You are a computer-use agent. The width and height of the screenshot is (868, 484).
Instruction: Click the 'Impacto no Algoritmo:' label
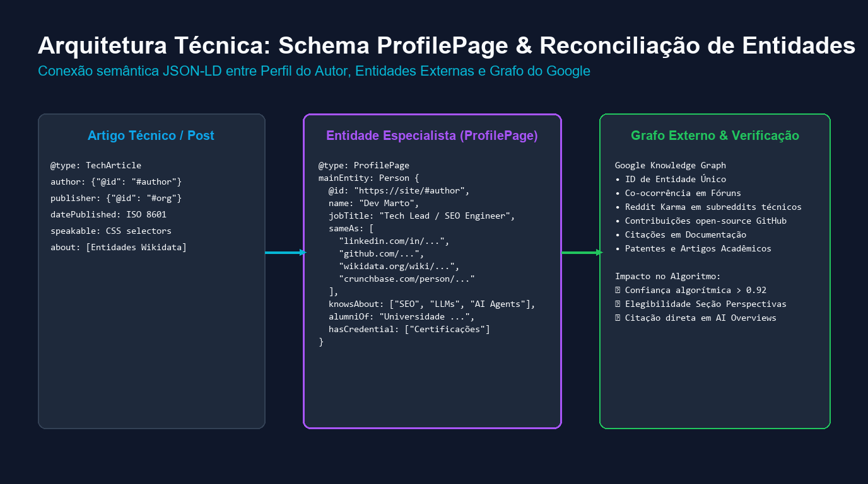(x=668, y=277)
